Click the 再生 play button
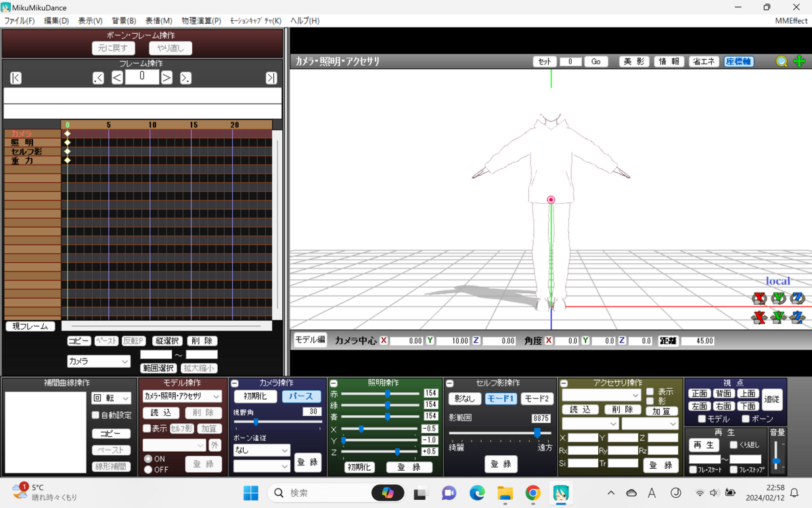 704,445
